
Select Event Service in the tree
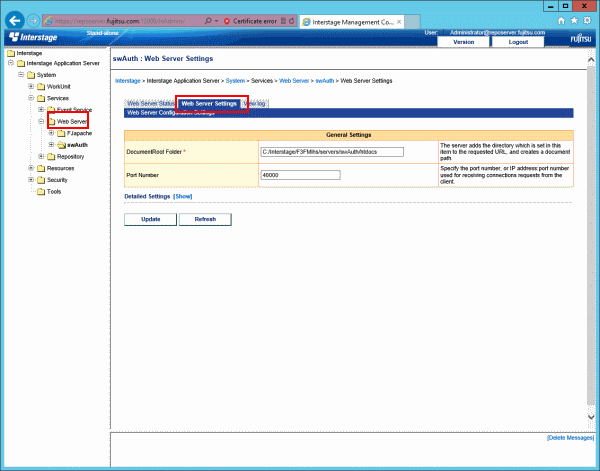(x=74, y=110)
